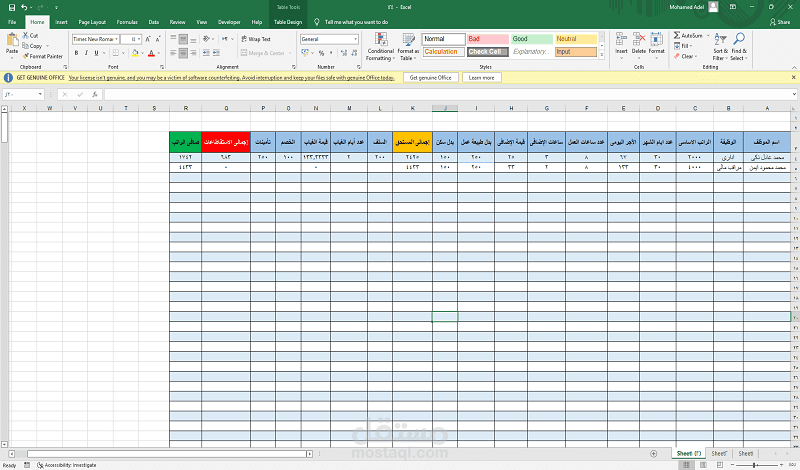This screenshot has width=800, height=470.
Task: Expand the cell styles gallery More arrow
Action: pyautogui.click(x=602, y=55)
